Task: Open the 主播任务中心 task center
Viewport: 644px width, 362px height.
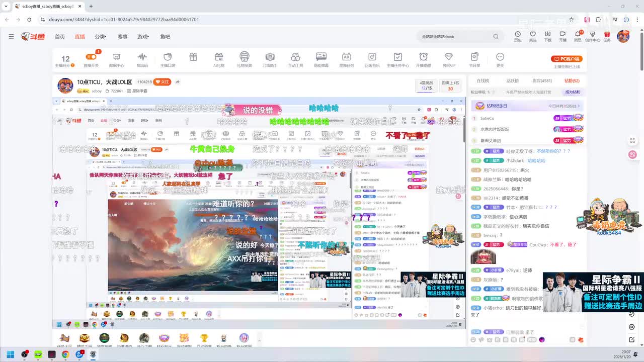Action: point(397,60)
